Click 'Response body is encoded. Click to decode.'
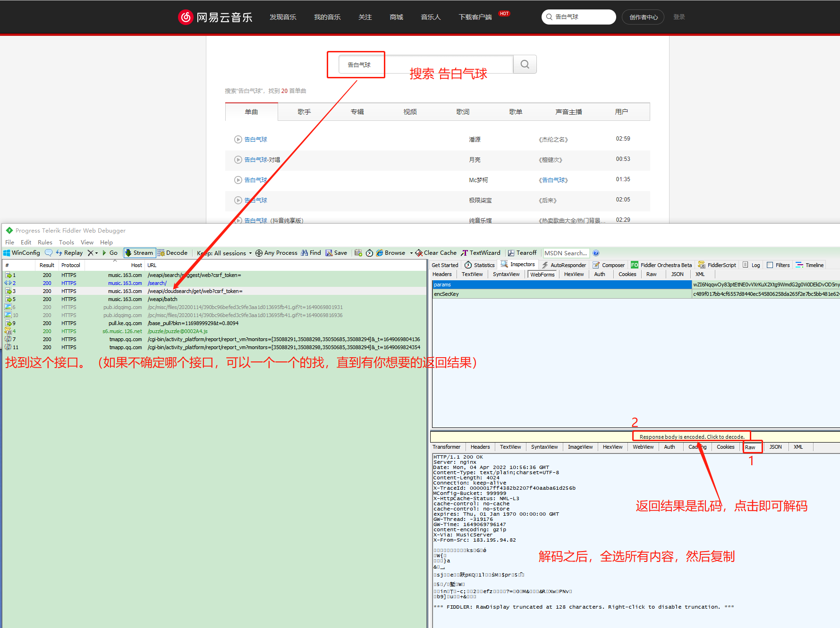The height and width of the screenshot is (628, 840). click(x=692, y=437)
